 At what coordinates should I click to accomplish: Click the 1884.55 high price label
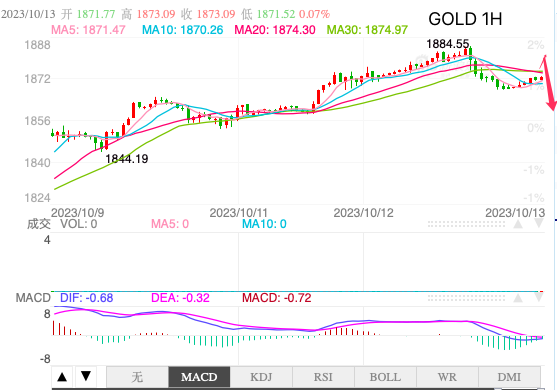click(448, 44)
